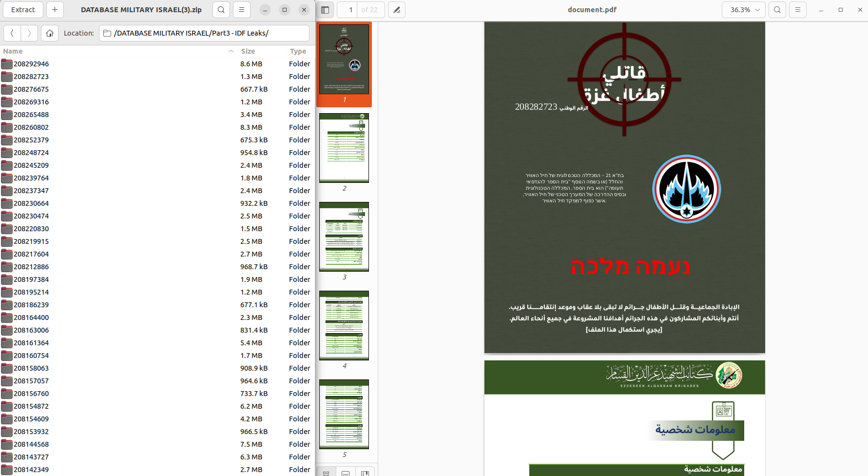This screenshot has height=476, width=868.
Task: Toggle the annotation pencil tool
Action: pos(397,10)
